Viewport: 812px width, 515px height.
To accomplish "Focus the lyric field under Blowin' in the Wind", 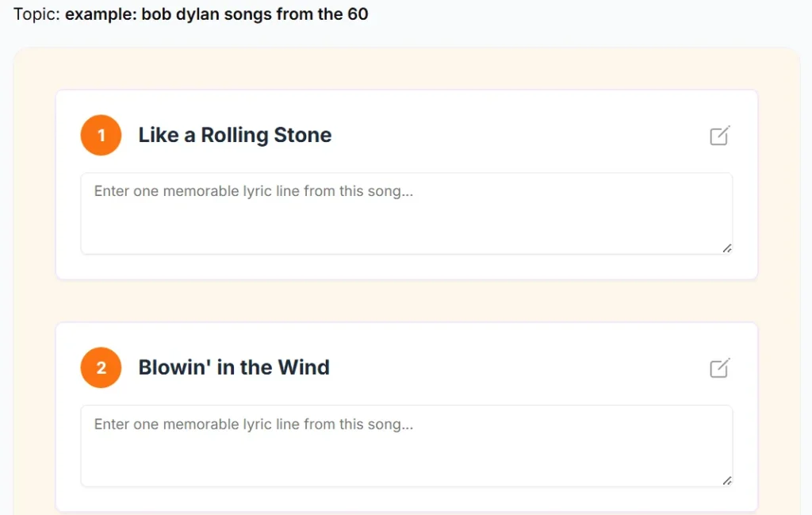I will [x=406, y=455].
